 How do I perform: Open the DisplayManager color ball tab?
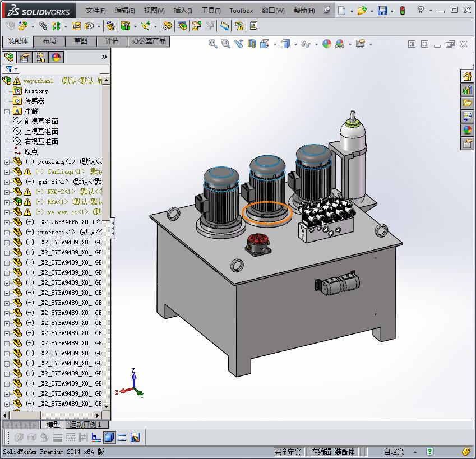(x=56, y=57)
